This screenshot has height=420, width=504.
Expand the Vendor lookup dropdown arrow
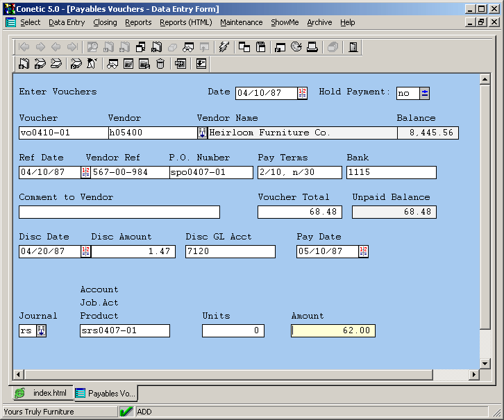202,133
